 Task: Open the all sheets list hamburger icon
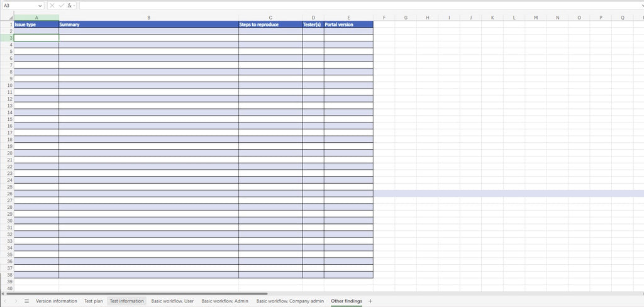click(x=26, y=301)
